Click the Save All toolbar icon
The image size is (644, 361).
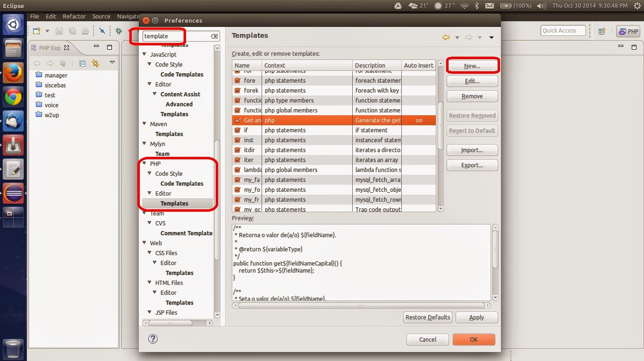(72, 31)
